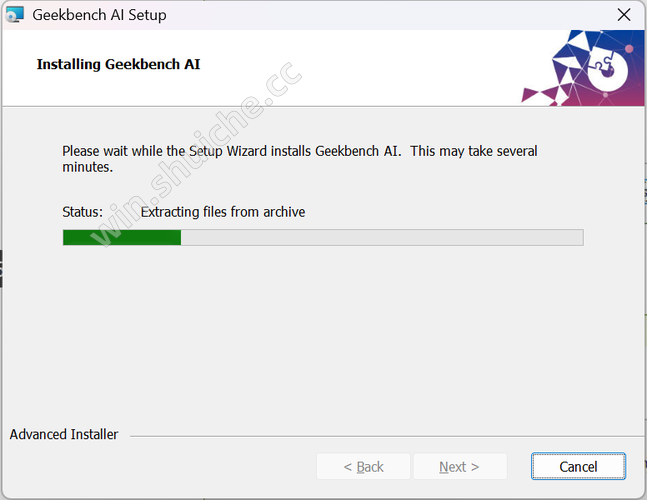
Task: Click the separator line beside Advanced Installer
Action: coord(387,436)
